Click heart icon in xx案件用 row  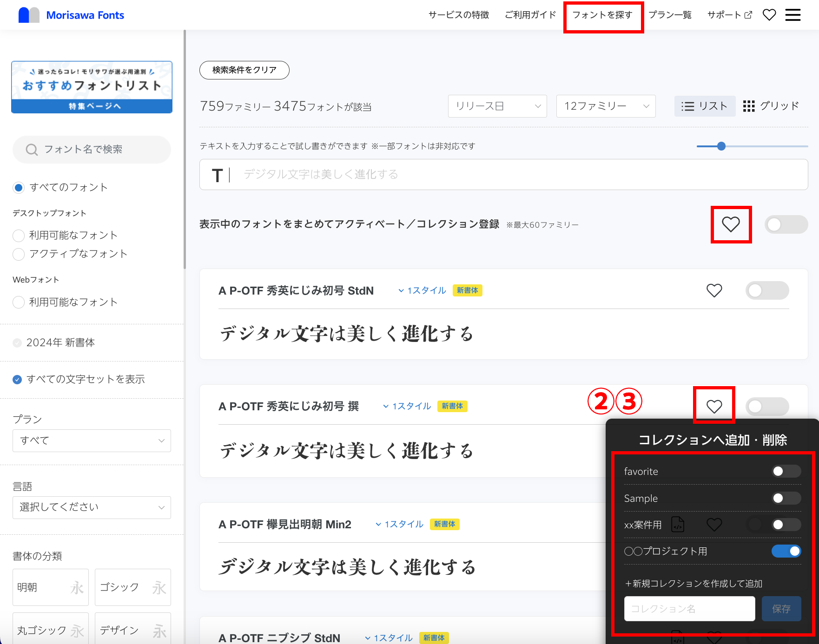(x=714, y=525)
